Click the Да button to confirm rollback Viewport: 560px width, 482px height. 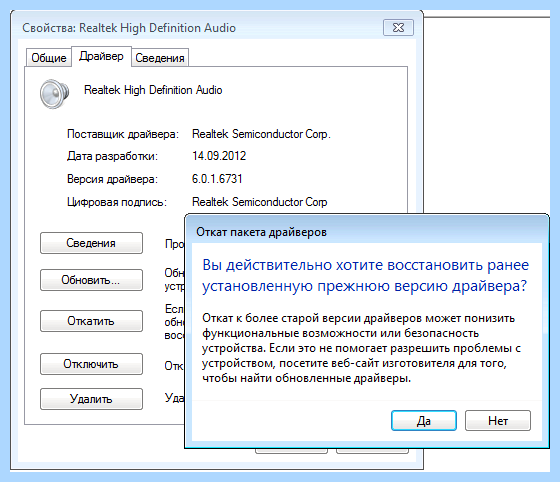424,420
